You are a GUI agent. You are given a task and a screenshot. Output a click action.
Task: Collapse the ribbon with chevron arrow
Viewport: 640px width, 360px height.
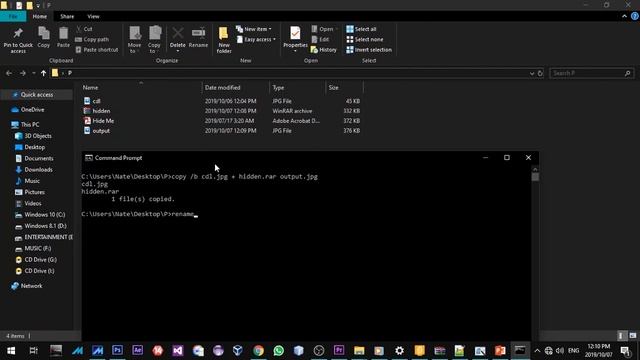(624, 16)
